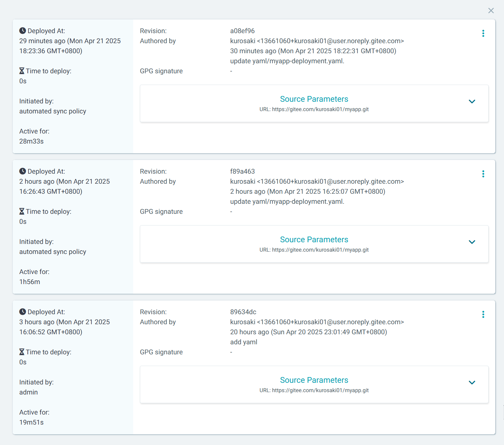Click hourglass icon in third deployment

(x=22, y=352)
